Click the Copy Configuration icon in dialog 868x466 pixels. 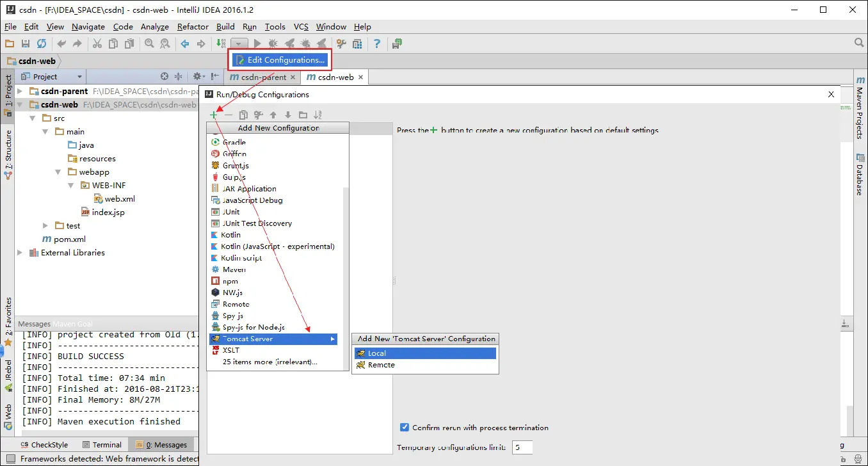(243, 115)
